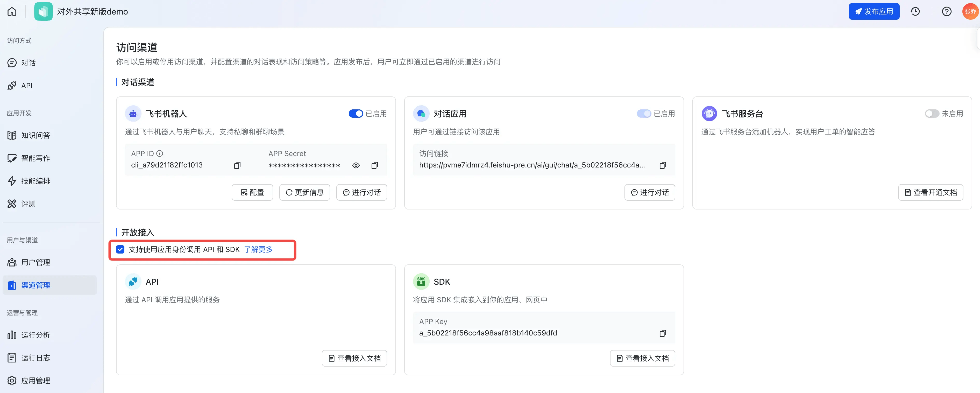
Task: Open the help question mark icon
Action: click(947, 11)
